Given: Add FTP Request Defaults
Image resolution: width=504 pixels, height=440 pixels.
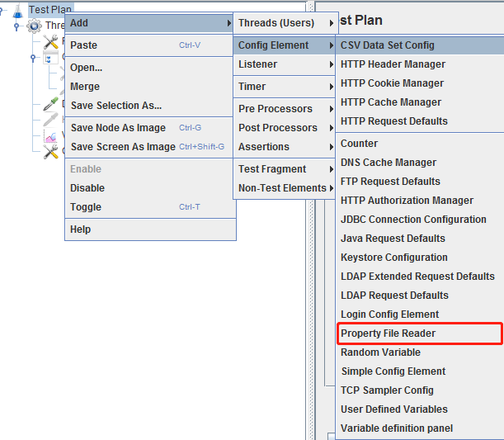Looking at the screenshot, I should point(420,182).
